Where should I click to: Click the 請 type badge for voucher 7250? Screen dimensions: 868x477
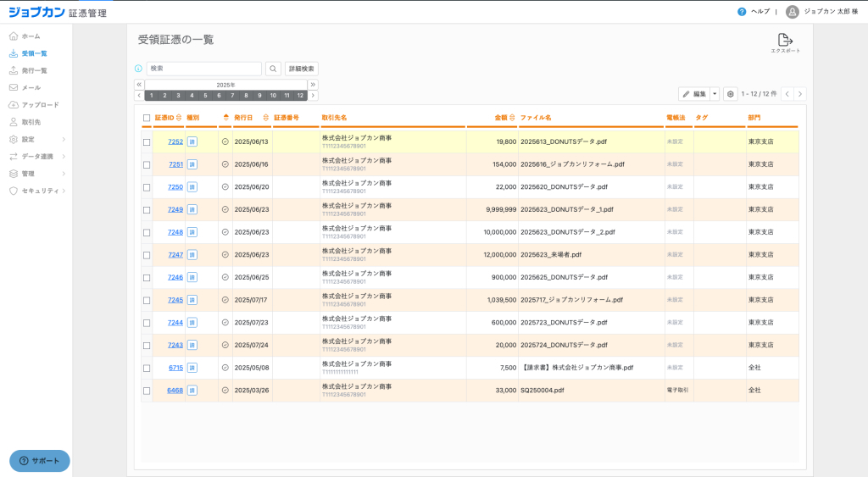point(192,186)
